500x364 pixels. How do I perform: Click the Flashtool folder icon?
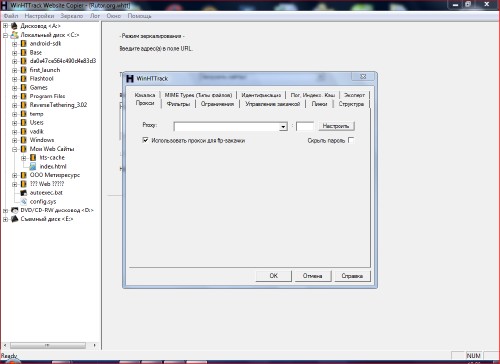(23, 79)
